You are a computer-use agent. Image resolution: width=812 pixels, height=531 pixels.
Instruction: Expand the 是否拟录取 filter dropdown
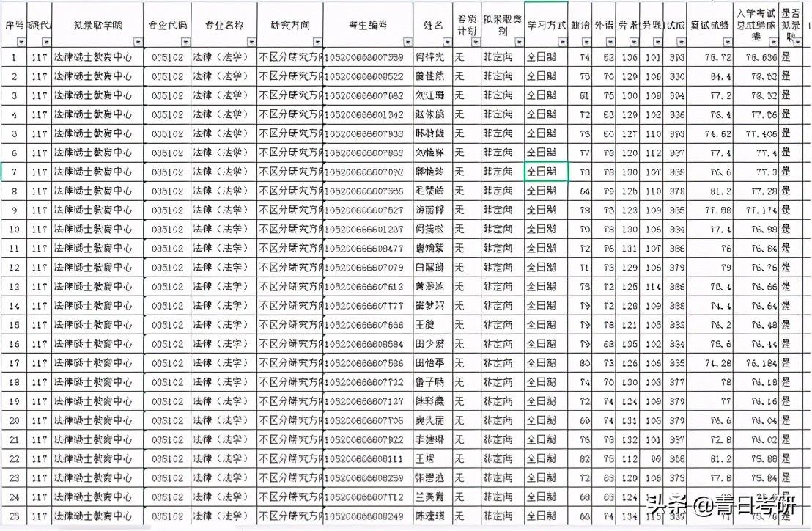click(x=798, y=42)
